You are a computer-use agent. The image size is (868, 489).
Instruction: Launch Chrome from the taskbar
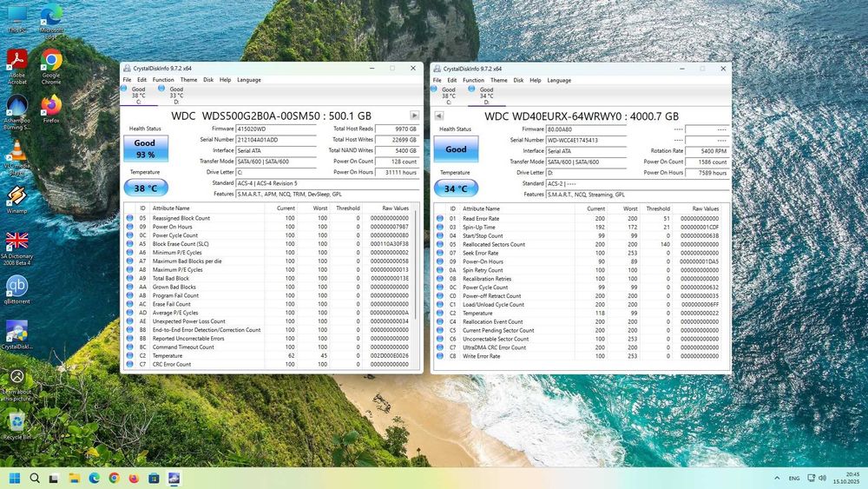click(114, 478)
